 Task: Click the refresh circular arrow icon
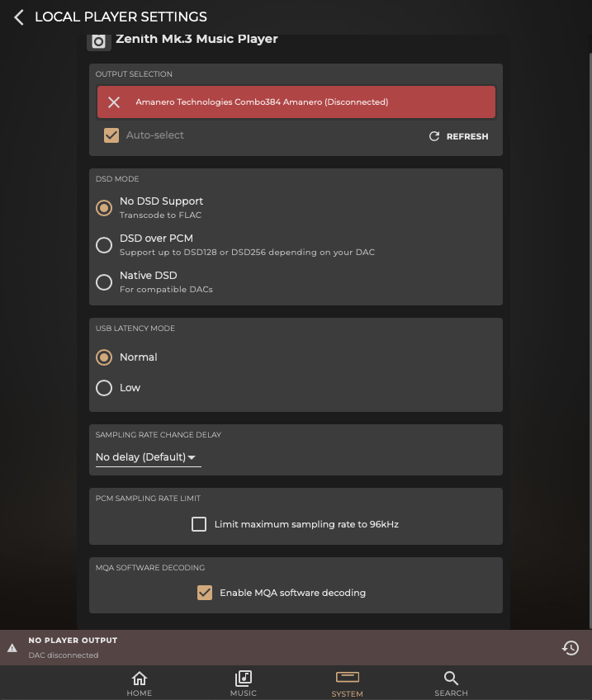(x=434, y=136)
